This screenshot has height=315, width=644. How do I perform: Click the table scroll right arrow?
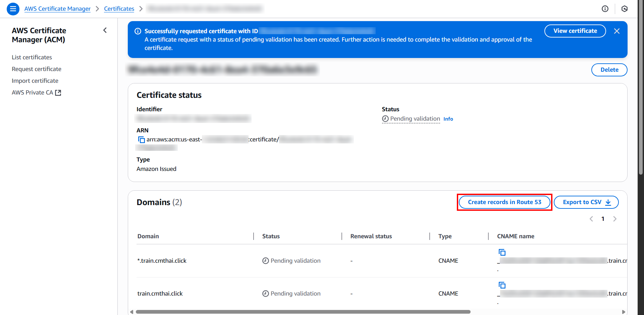click(624, 312)
